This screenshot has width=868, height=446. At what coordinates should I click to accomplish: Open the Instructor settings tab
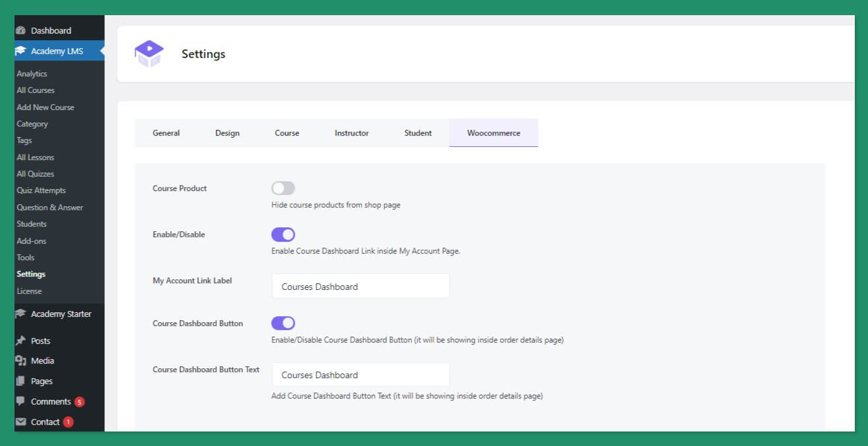point(351,133)
